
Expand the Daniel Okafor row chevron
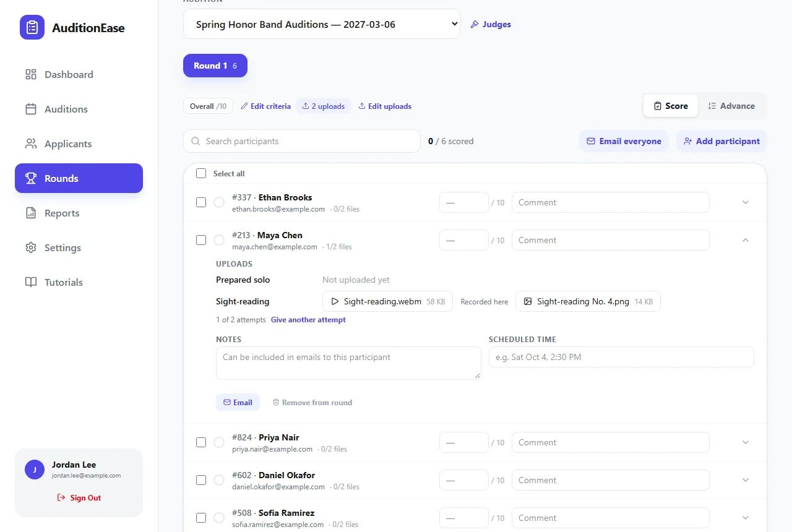click(746, 480)
